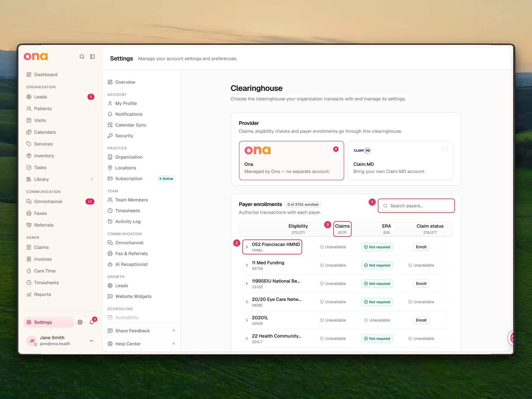Click the Faxes printer icon in main sidebar

pyautogui.click(x=29, y=213)
